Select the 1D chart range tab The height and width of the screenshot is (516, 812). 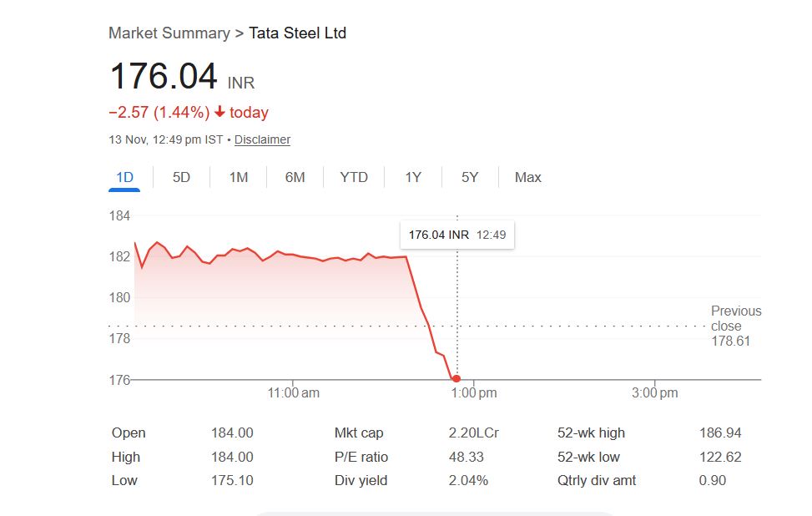pos(124,177)
